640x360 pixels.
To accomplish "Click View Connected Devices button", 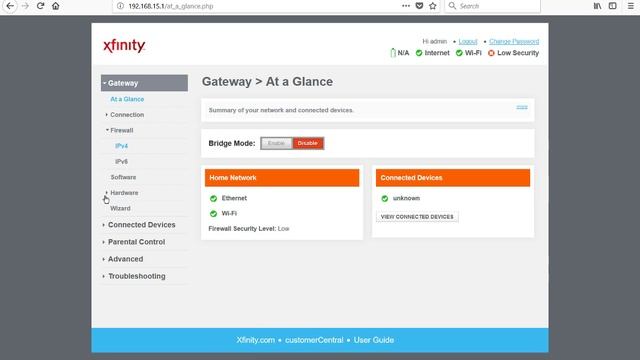I will (417, 217).
